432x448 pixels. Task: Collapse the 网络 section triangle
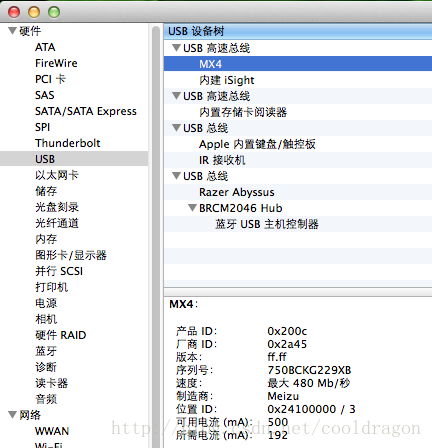(x=13, y=415)
